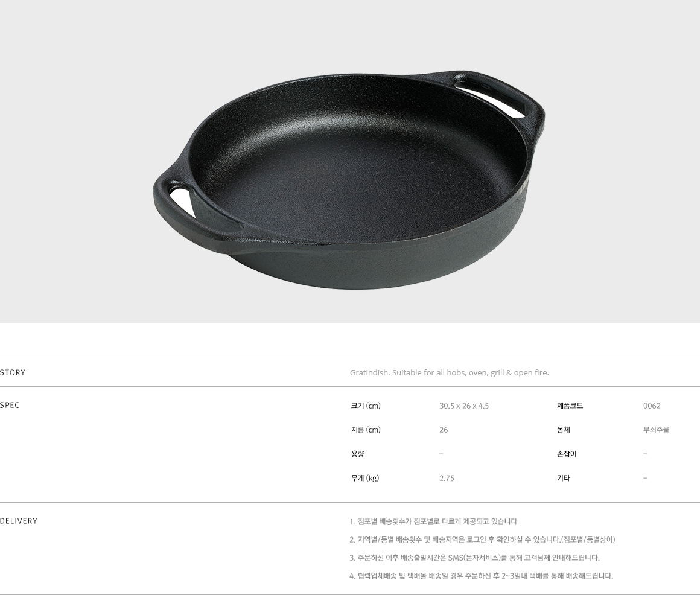
Task: Click the STORY section heading
Action: (x=13, y=373)
